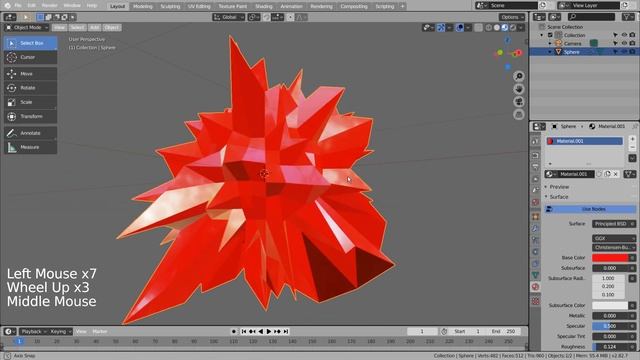The height and width of the screenshot is (360, 640).
Task: Open the Object Data properties tab icon
Action: [x=536, y=275]
